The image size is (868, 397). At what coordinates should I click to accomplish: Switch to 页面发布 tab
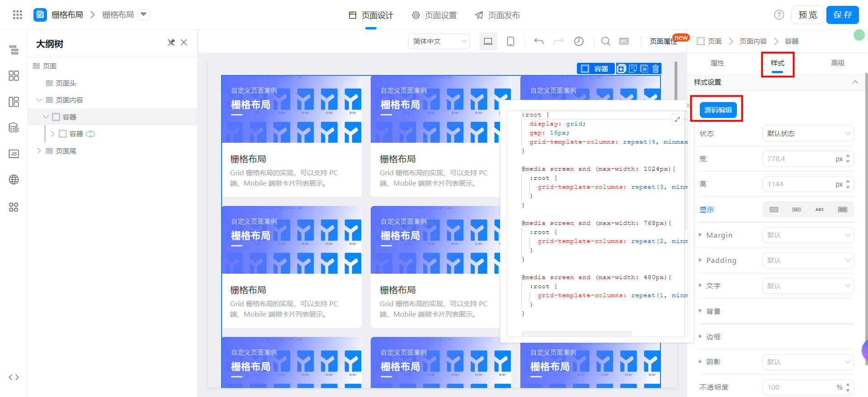tap(497, 15)
